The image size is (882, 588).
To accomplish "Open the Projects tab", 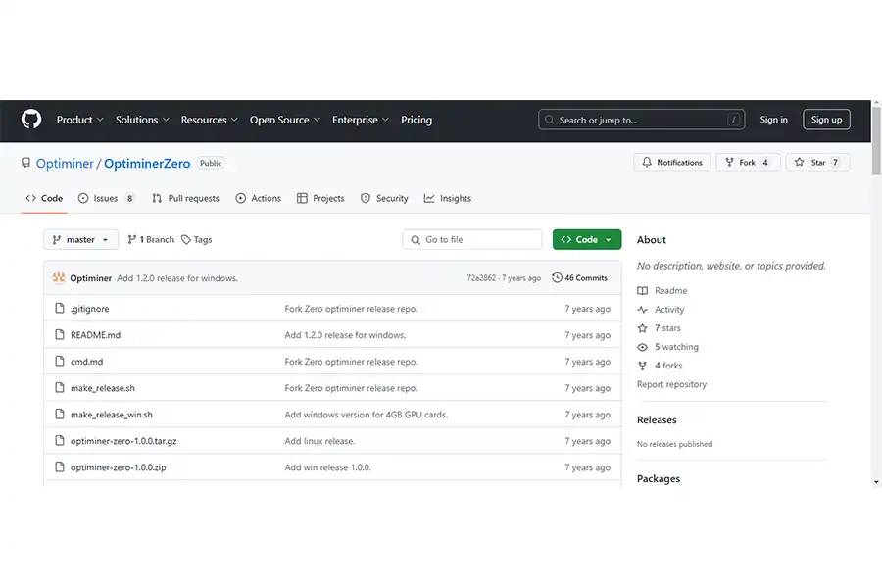I will coord(320,198).
